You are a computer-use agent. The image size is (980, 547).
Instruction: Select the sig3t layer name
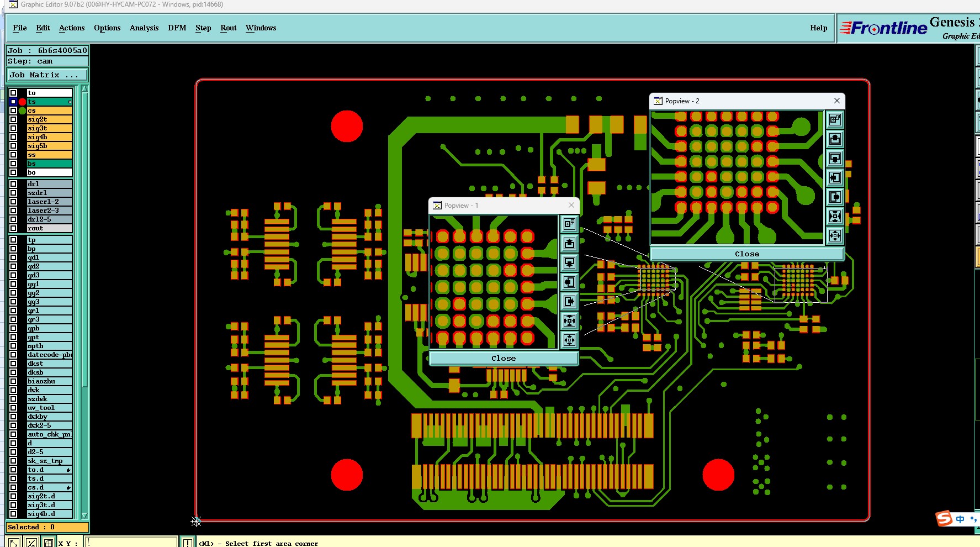click(x=50, y=128)
